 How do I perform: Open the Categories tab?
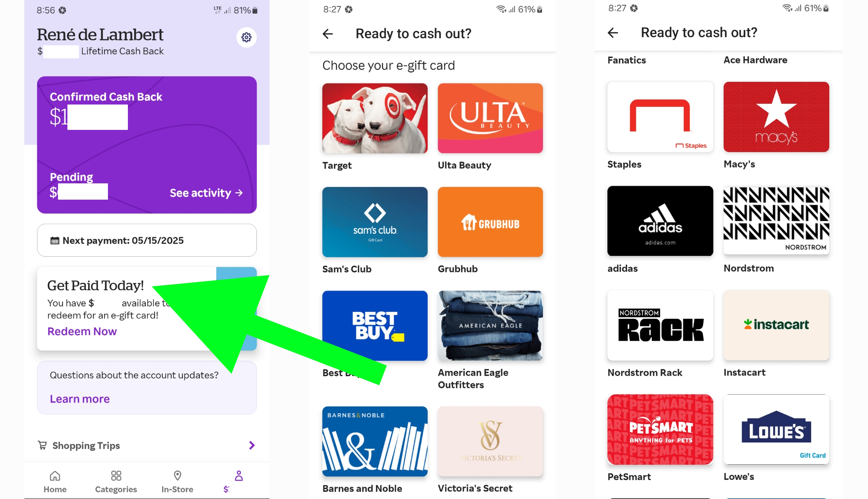coord(116,481)
